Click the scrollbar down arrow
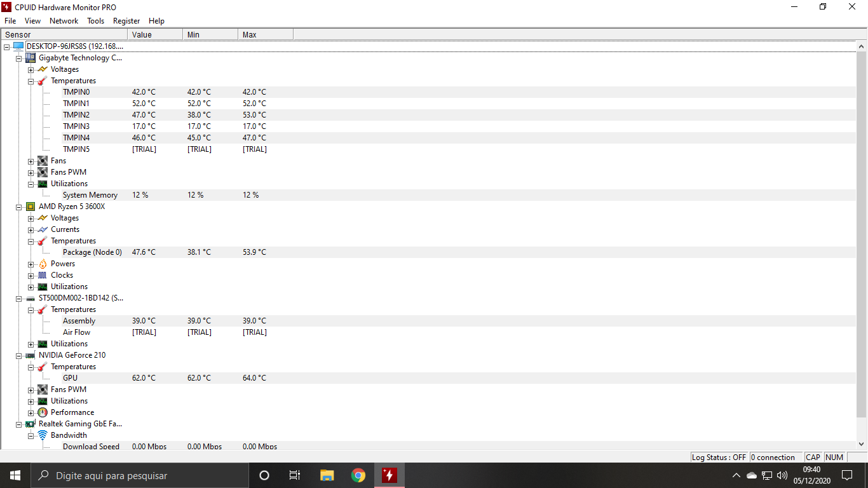The image size is (868, 488). pos(862,444)
